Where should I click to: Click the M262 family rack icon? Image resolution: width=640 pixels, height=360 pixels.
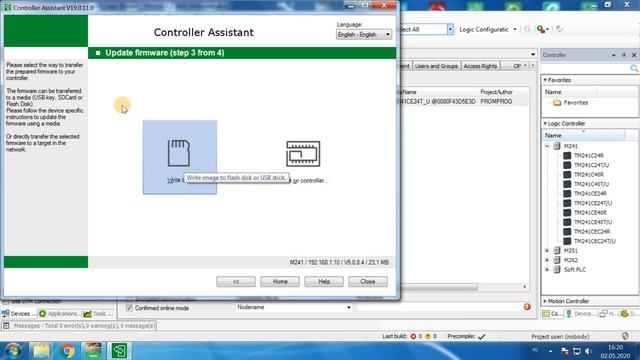(557, 260)
